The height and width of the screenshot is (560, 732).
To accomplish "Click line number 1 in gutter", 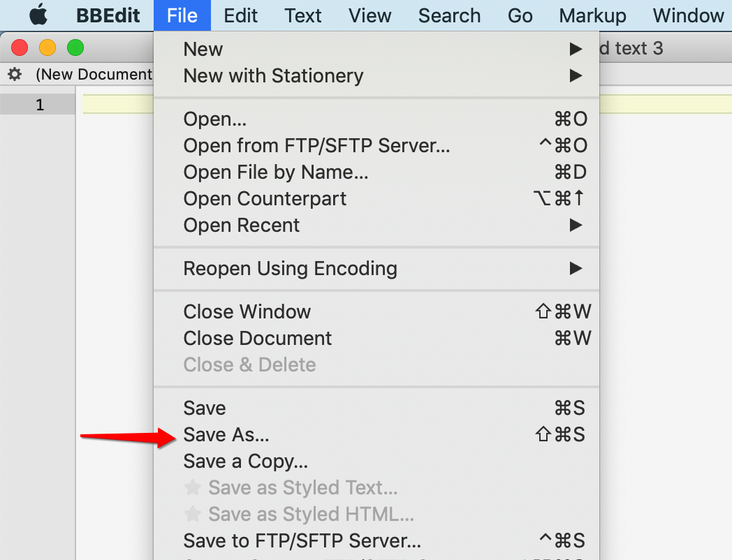I will [x=40, y=105].
